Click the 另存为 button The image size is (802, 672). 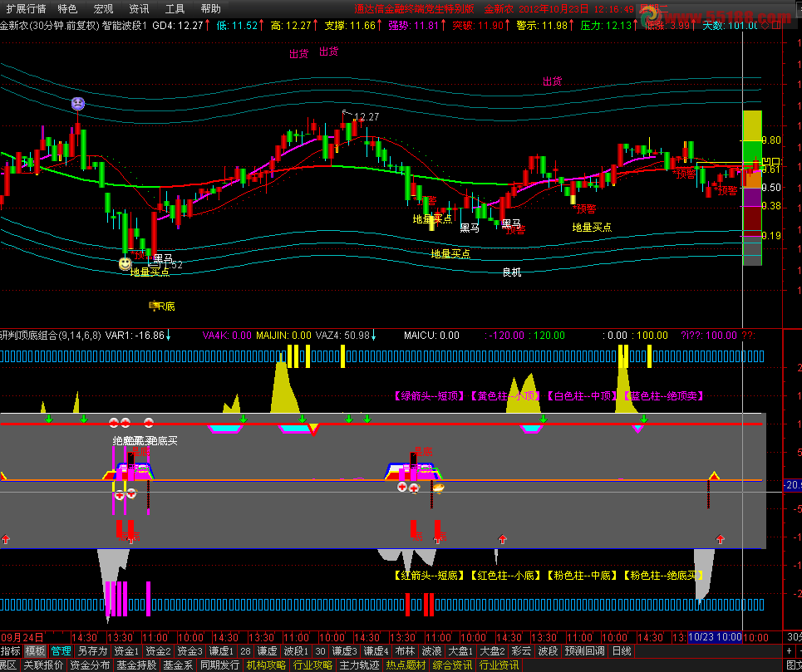92,651
